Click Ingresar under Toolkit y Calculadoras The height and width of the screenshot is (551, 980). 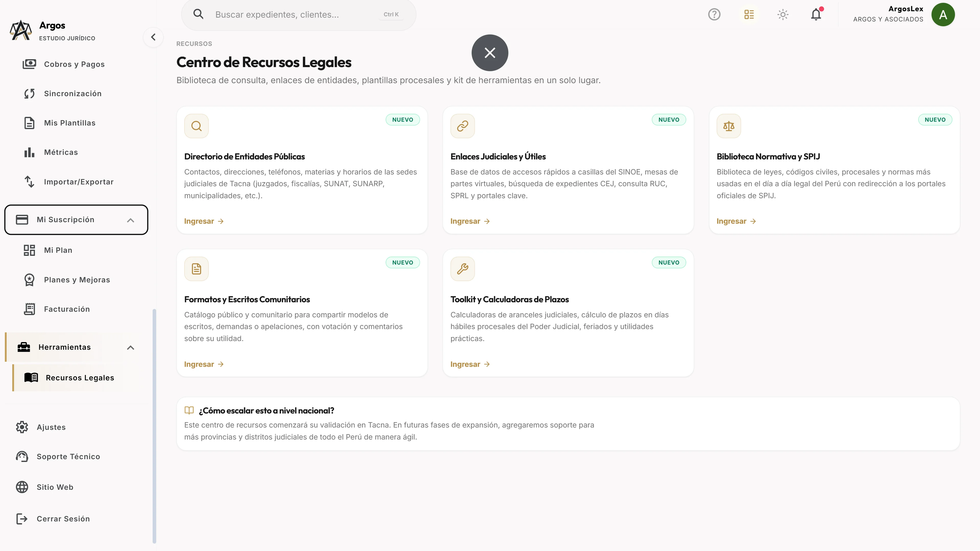[x=470, y=364]
